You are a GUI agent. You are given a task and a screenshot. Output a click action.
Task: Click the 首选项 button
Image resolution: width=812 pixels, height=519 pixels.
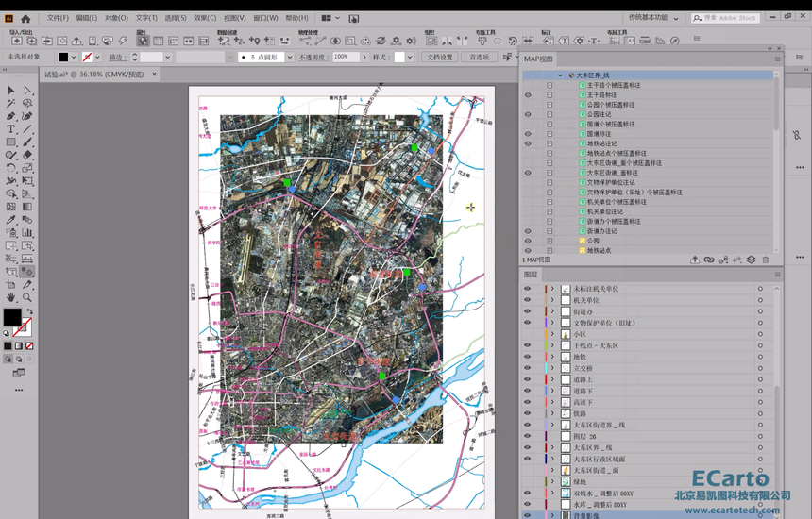(479, 58)
